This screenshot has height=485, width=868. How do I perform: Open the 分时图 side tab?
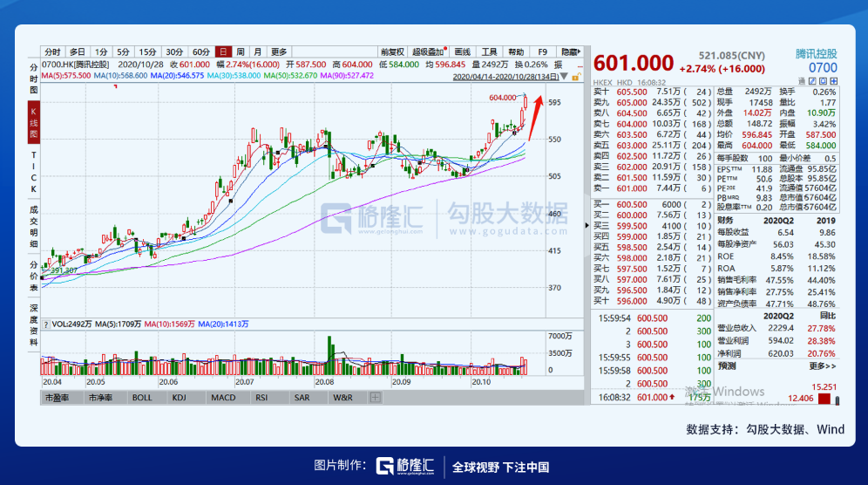pos(34,79)
